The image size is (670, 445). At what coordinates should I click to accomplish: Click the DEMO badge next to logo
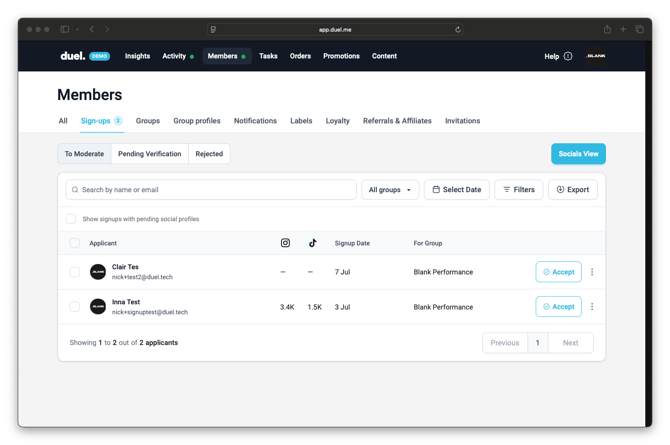(x=100, y=56)
